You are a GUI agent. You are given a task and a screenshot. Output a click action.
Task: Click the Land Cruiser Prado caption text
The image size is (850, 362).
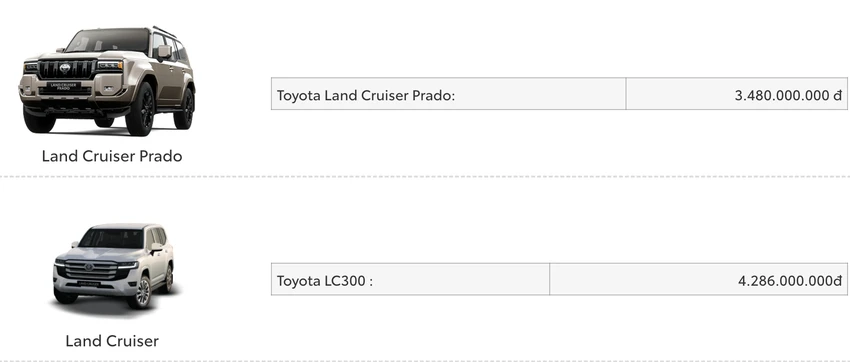point(112,156)
